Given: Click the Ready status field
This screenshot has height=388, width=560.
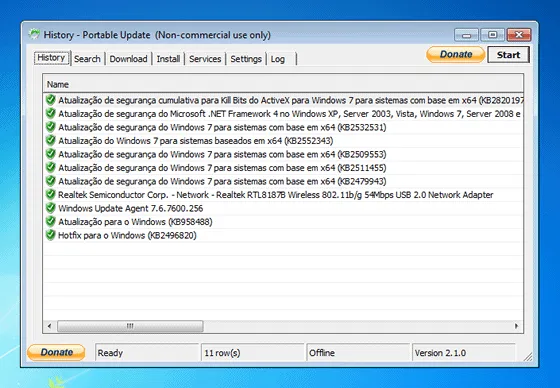Looking at the screenshot, I should [x=147, y=353].
